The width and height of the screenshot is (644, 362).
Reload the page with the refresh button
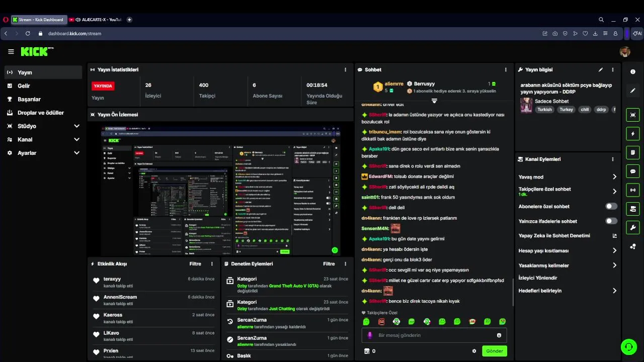28,34
